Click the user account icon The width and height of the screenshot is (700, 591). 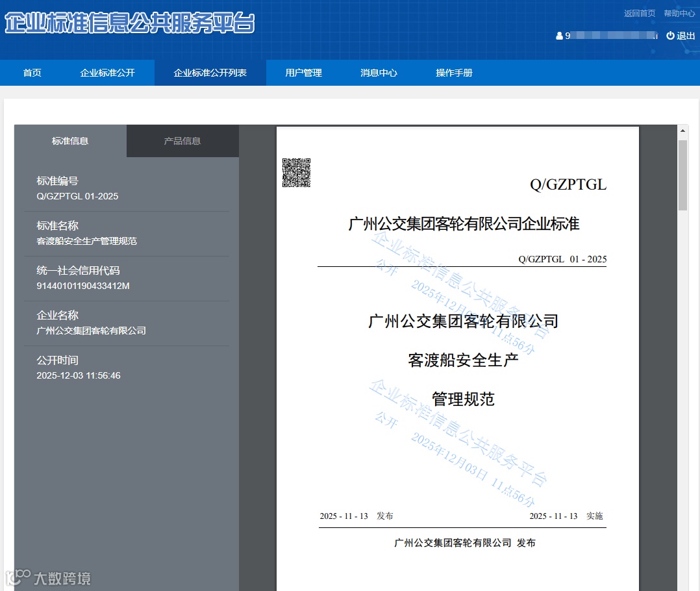[559, 36]
